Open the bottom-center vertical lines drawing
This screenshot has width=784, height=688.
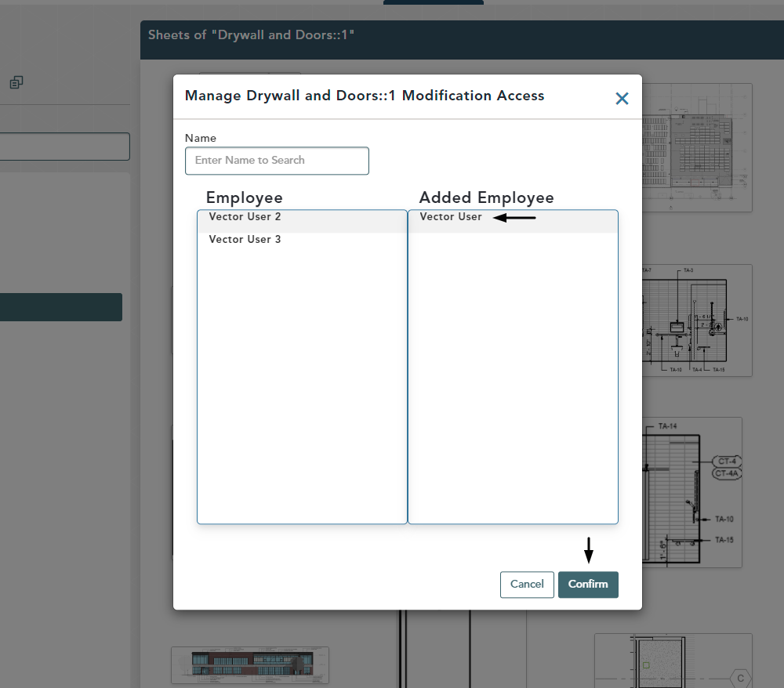[x=435, y=649]
